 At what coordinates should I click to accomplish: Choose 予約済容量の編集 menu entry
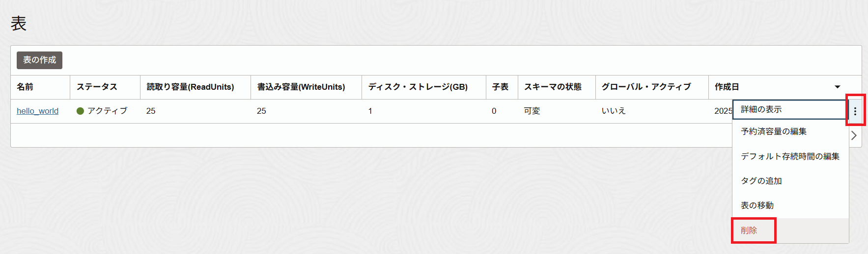tap(774, 131)
